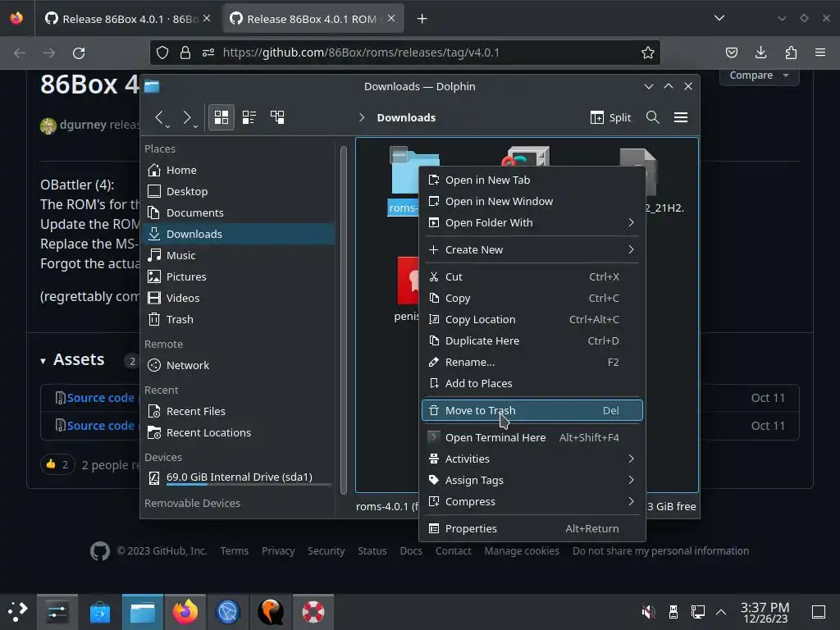Close the 86Box 4.0.1 ROM tab
Viewport: 840px width, 630px height.
(x=391, y=19)
